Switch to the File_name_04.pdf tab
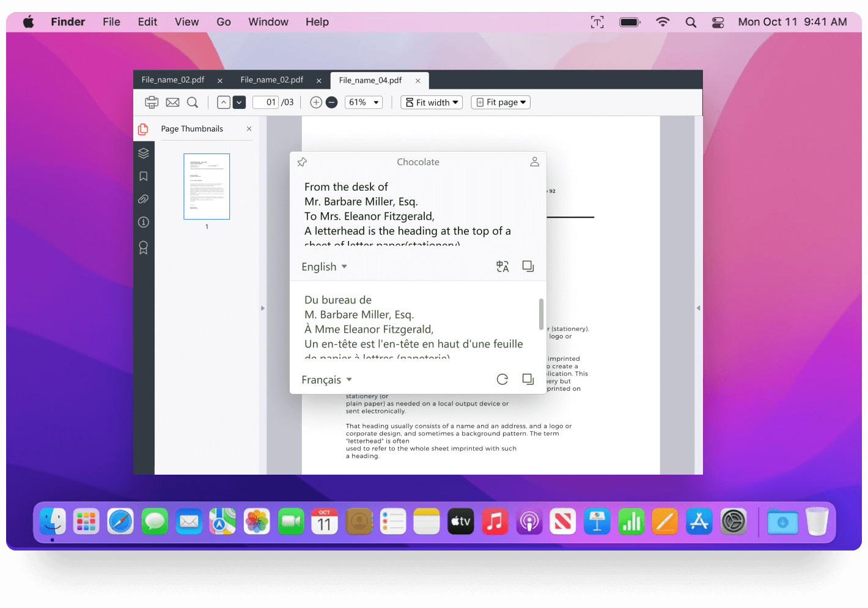Viewport: 868px width, 608px height. click(370, 80)
